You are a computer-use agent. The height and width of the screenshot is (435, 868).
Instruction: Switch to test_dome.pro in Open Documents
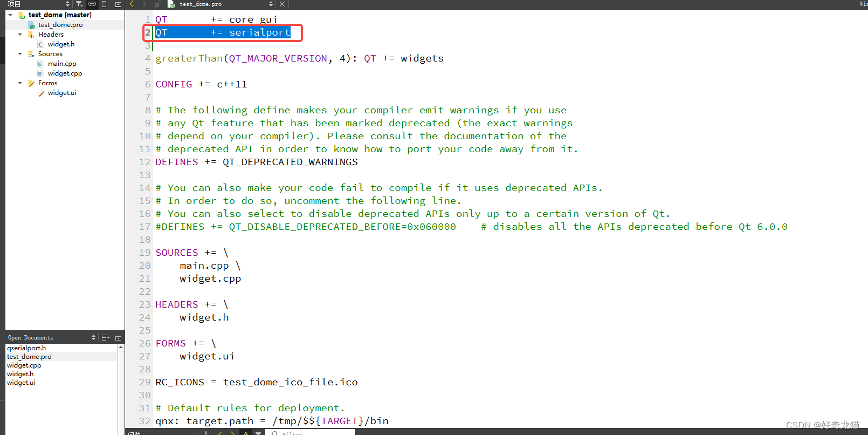tap(29, 357)
